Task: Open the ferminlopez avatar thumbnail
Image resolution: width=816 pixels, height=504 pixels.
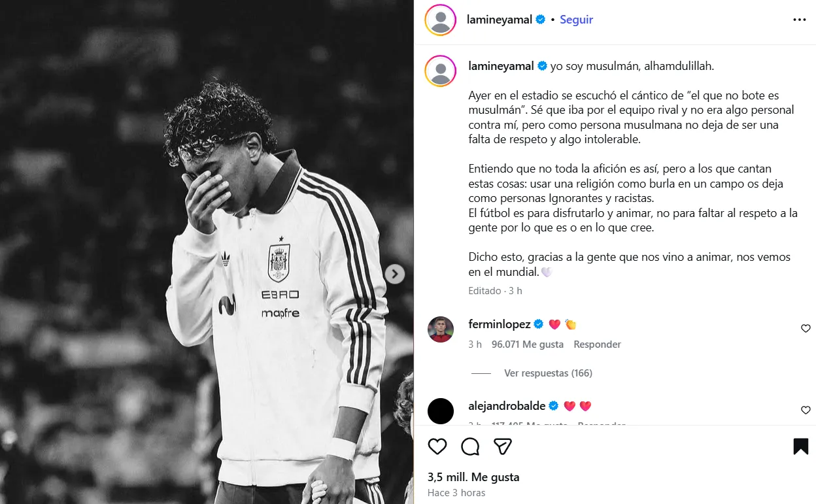Action: click(x=441, y=329)
